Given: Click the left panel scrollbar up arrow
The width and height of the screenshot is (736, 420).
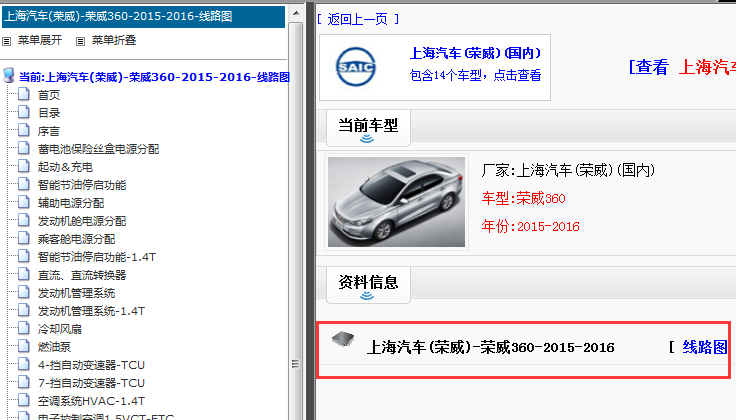Looking at the screenshot, I should (296, 13).
